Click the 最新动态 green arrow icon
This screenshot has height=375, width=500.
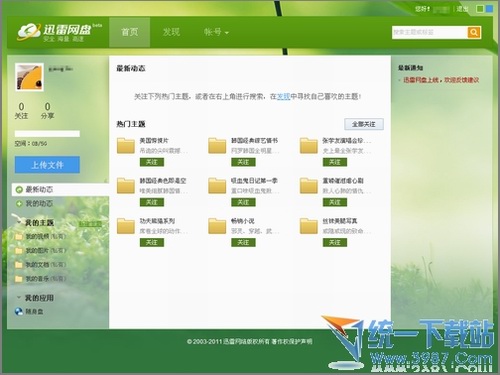(x=19, y=190)
